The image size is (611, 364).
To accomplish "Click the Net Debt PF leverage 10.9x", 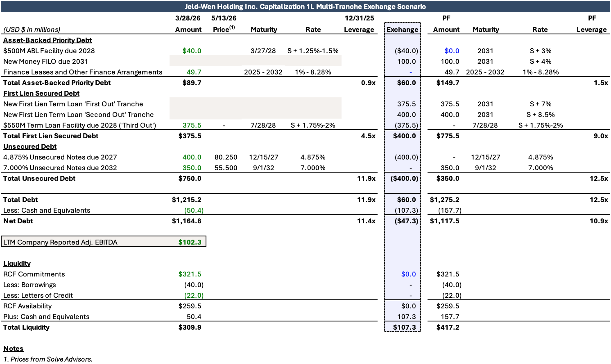I will click(x=599, y=221).
